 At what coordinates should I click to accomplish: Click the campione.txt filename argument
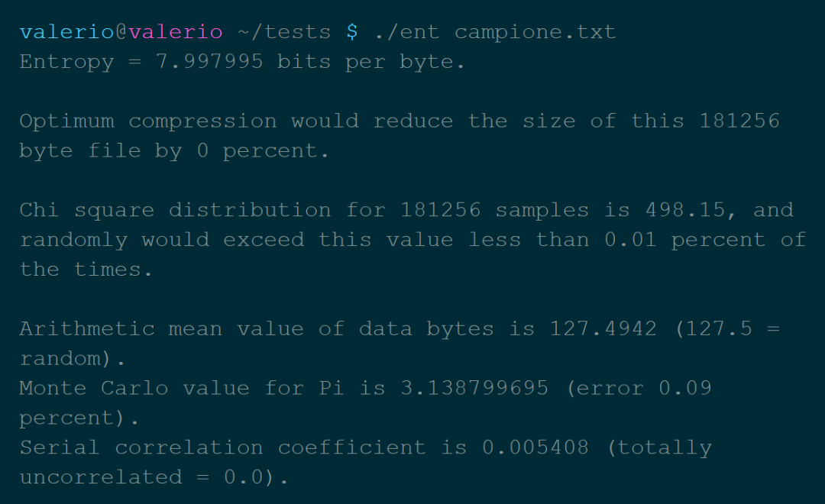tap(535, 32)
